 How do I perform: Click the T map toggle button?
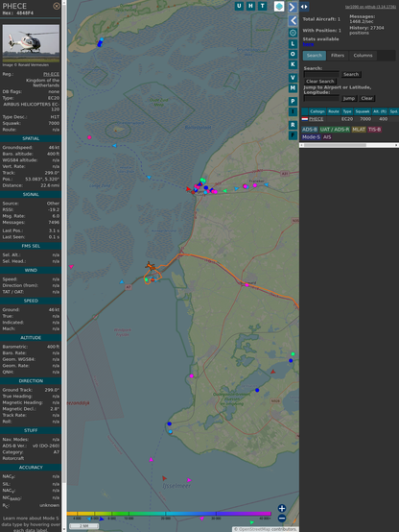pyautogui.click(x=262, y=6)
